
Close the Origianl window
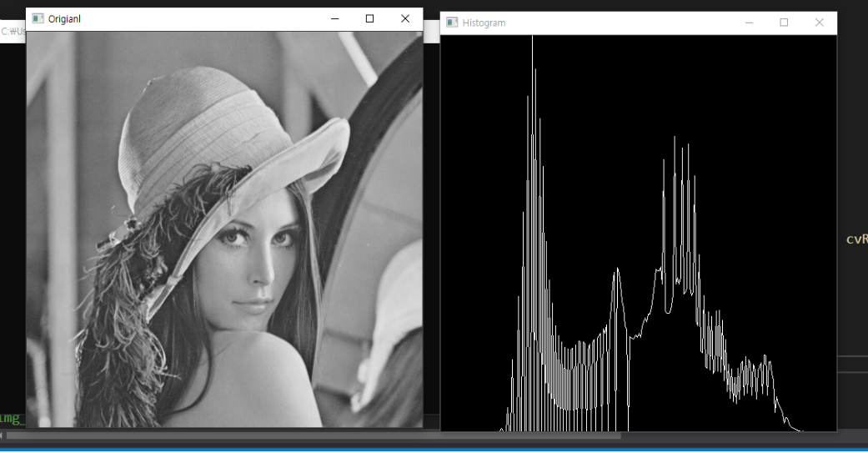click(x=405, y=19)
